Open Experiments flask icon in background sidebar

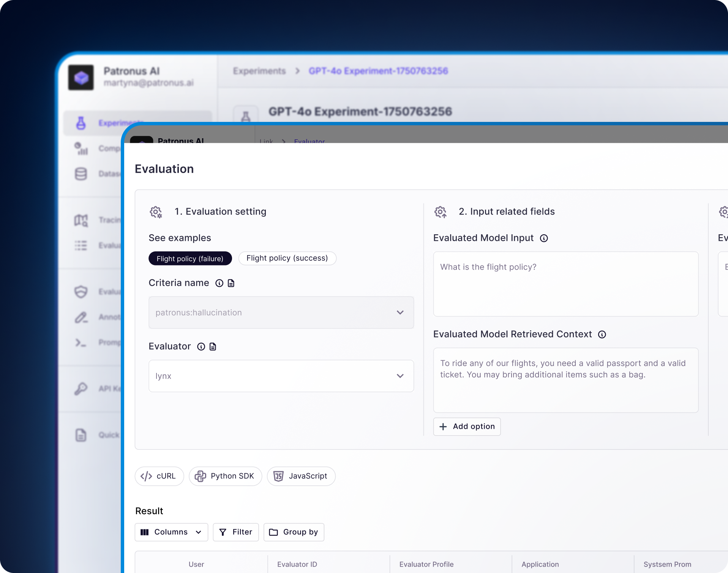coord(81,123)
